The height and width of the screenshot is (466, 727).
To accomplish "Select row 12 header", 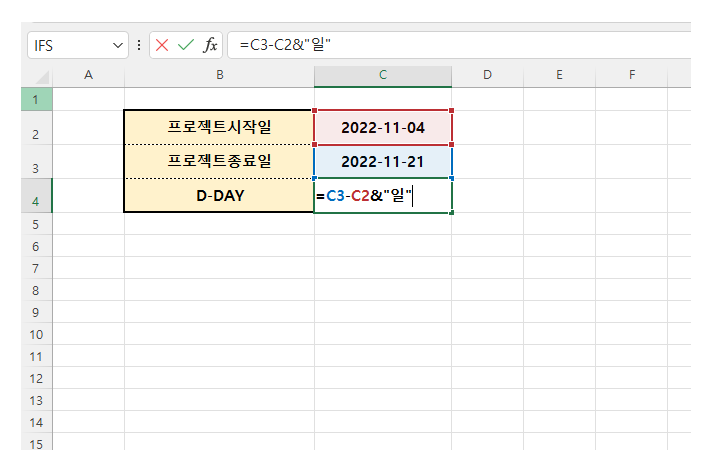I will pyautogui.click(x=37, y=378).
